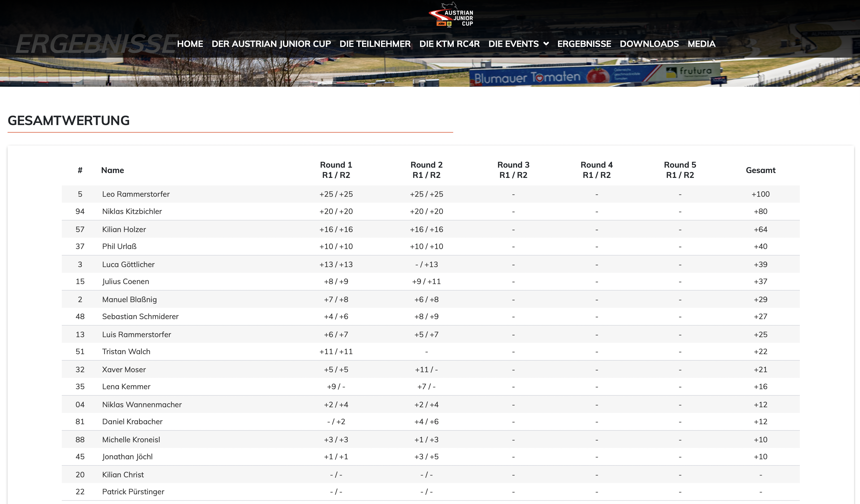
Task: Click the Round 5 column header
Action: click(680, 170)
